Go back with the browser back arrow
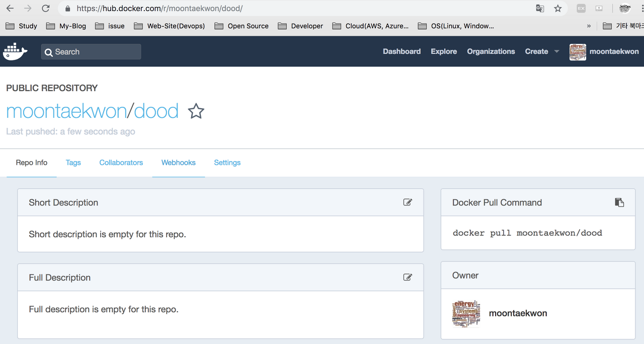The width and height of the screenshot is (644, 344). pos(10,8)
